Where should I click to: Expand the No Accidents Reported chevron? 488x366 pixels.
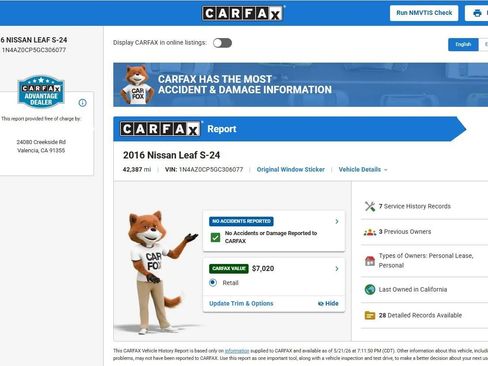[337, 221]
